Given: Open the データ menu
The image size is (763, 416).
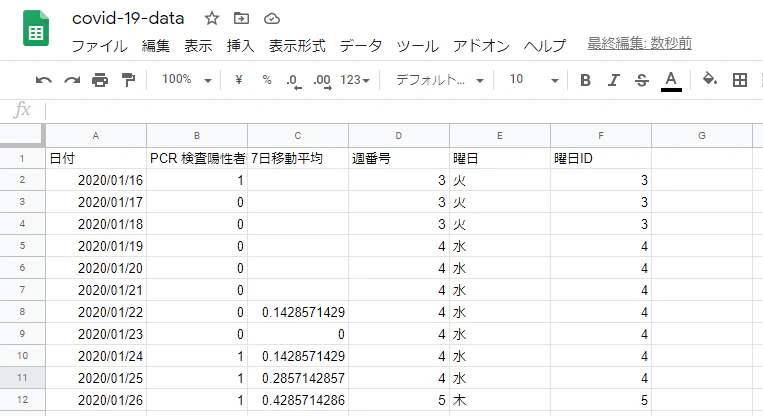Looking at the screenshot, I should click(361, 46).
